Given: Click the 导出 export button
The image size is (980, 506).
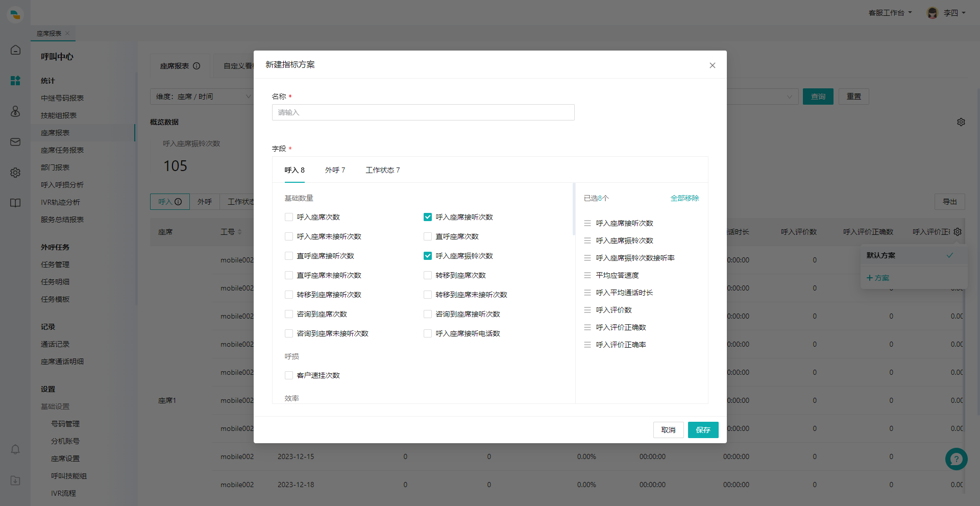Looking at the screenshot, I should pos(949,202).
